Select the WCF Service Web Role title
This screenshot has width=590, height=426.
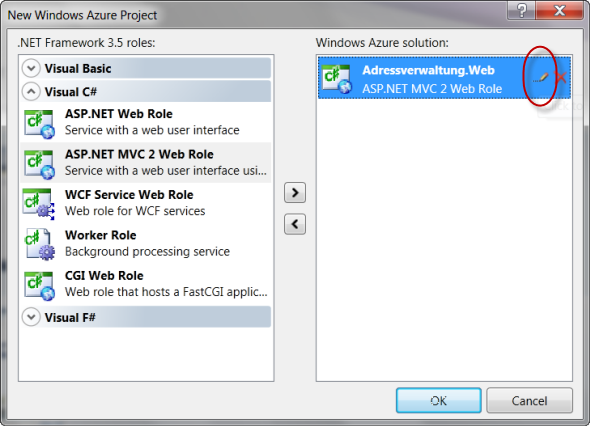(129, 195)
